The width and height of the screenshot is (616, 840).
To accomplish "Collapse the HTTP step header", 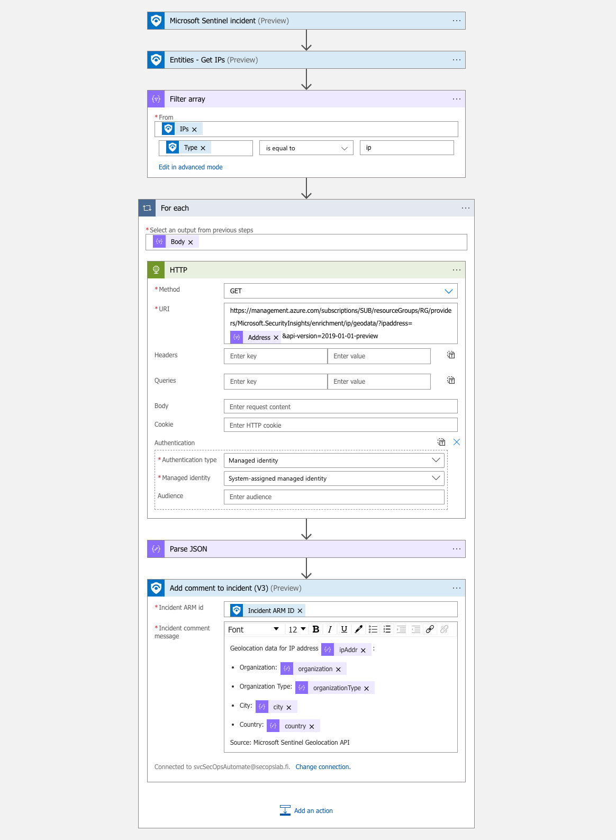I will click(x=306, y=270).
